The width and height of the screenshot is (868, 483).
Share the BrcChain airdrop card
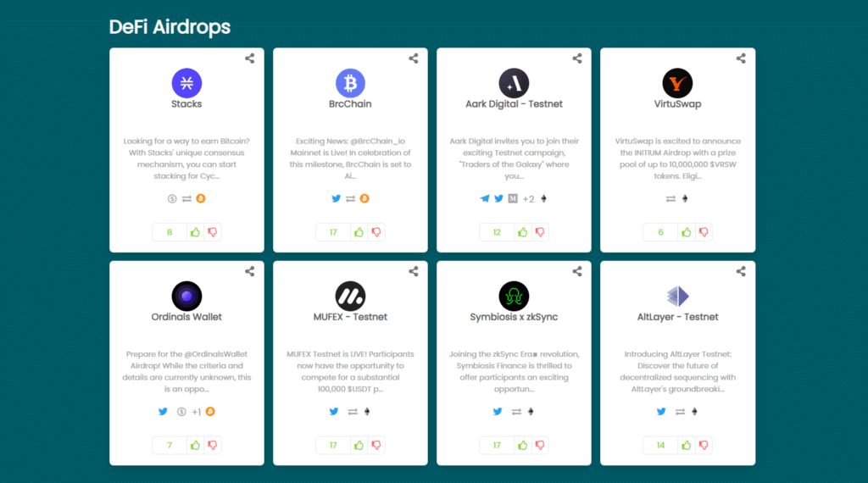pos(414,58)
